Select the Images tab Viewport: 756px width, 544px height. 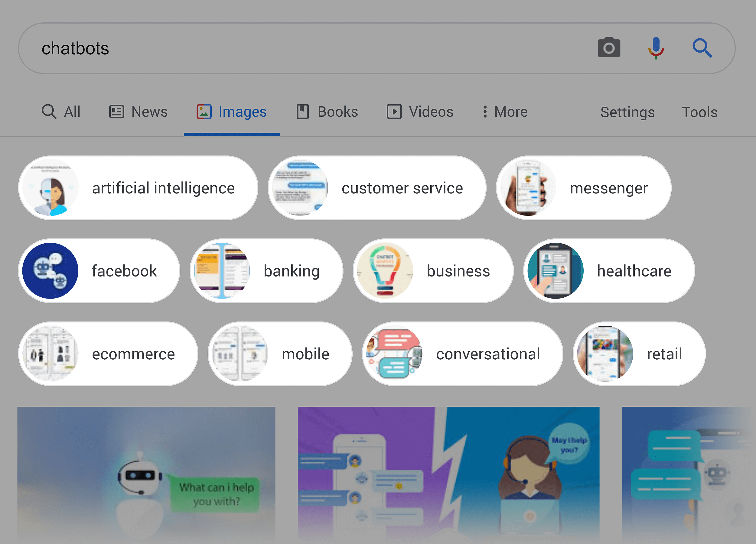[x=232, y=112]
